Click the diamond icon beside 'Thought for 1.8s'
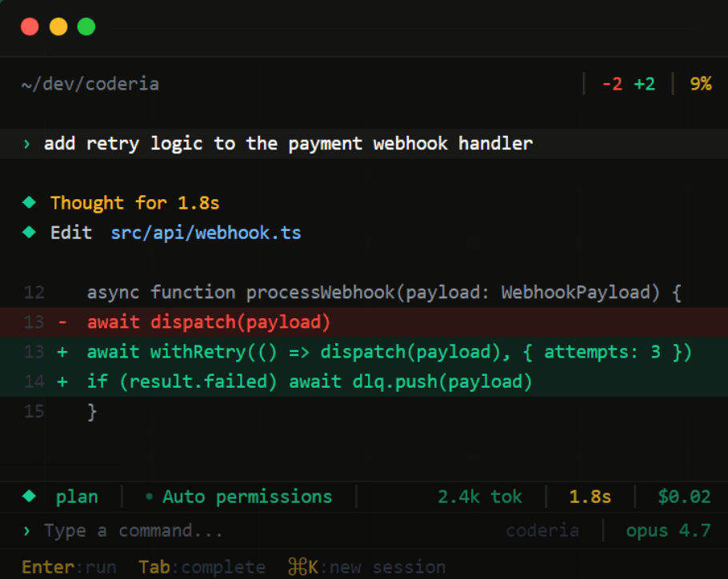 [x=30, y=202]
